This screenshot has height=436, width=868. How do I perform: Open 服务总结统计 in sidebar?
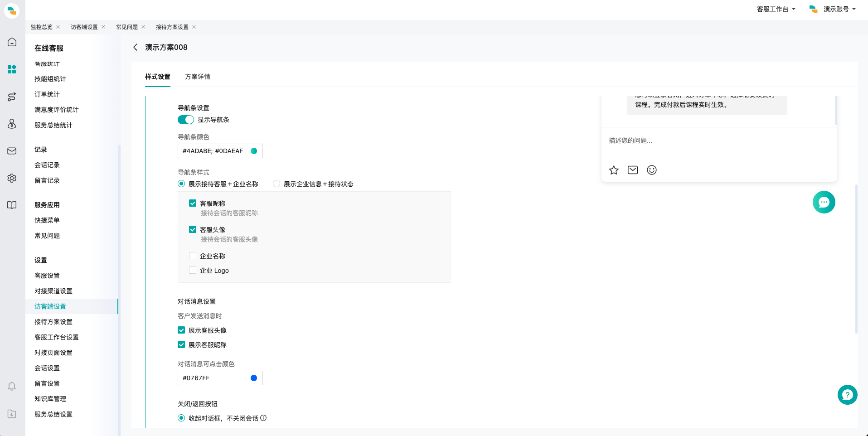[x=53, y=125]
